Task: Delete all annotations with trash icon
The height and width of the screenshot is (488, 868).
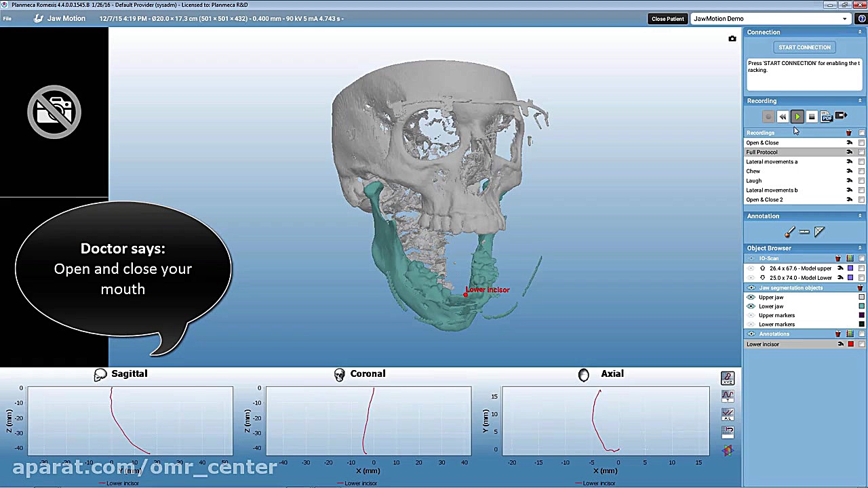Action: pyautogui.click(x=838, y=334)
